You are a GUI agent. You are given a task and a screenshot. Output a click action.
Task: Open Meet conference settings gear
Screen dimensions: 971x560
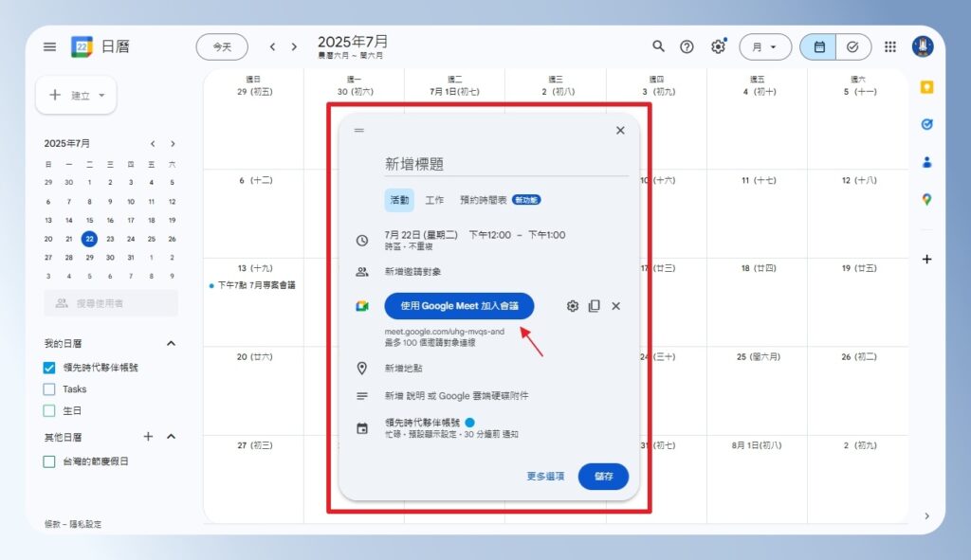point(572,306)
